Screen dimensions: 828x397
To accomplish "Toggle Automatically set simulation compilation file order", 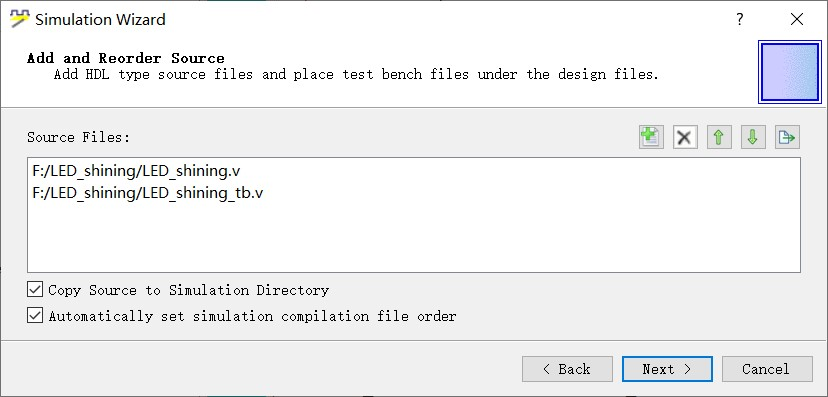I will 35,316.
